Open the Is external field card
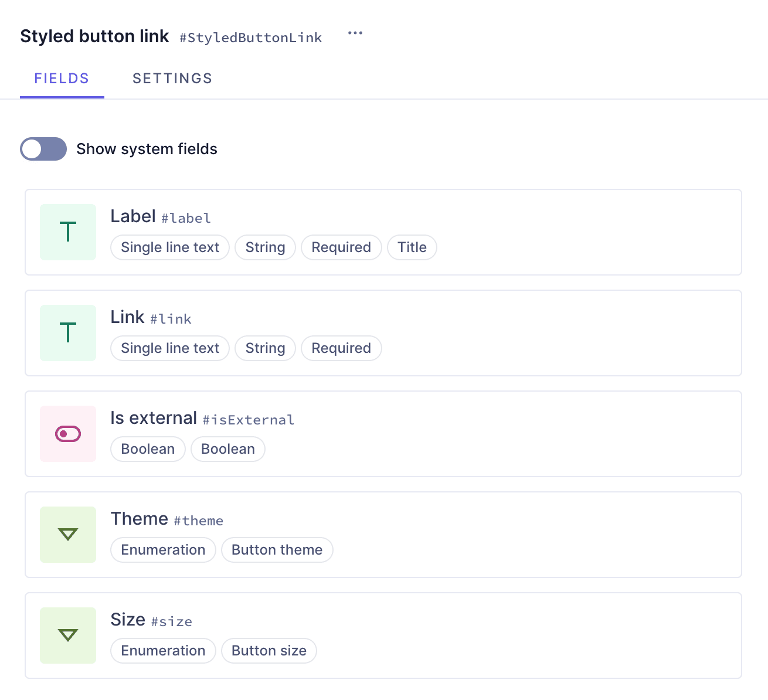Screen dimensions: 768x700 [x=383, y=434]
